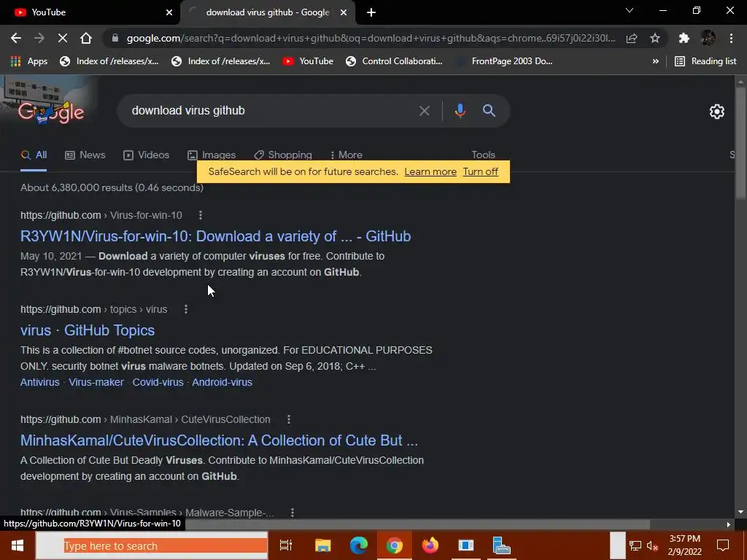Open FrontPage 2003 Do... bookmark
The width and height of the screenshot is (747, 560).
(505, 61)
